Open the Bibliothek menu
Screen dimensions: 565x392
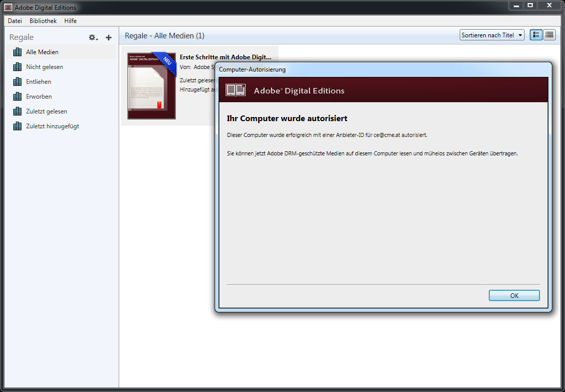[43, 21]
